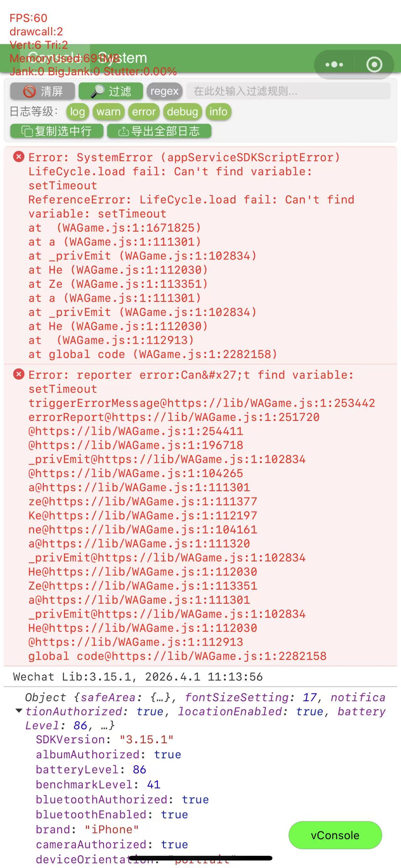Viewport: 401px width, 868px height.
Task: Open the WeChat mini program more-options menu (three dots)
Action: (x=334, y=64)
